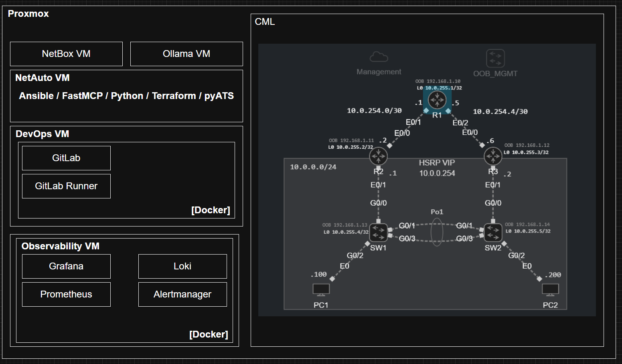Click the Ollama VM box
622x364 pixels.
(x=186, y=54)
